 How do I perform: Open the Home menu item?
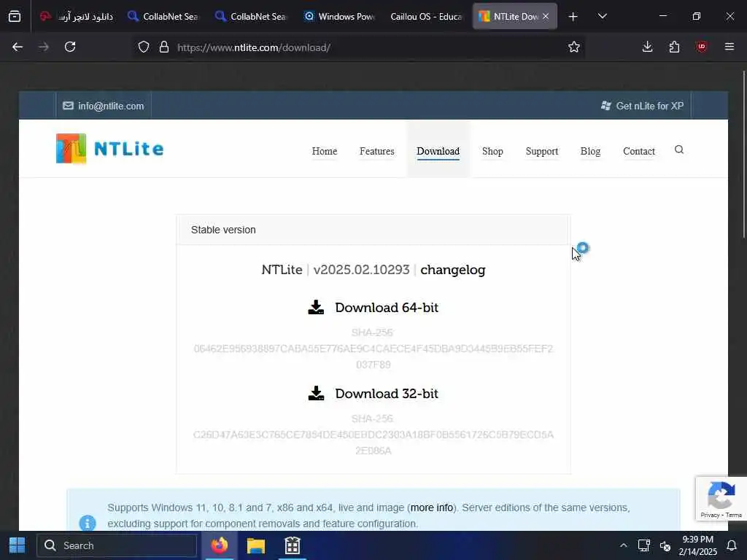pyautogui.click(x=325, y=151)
